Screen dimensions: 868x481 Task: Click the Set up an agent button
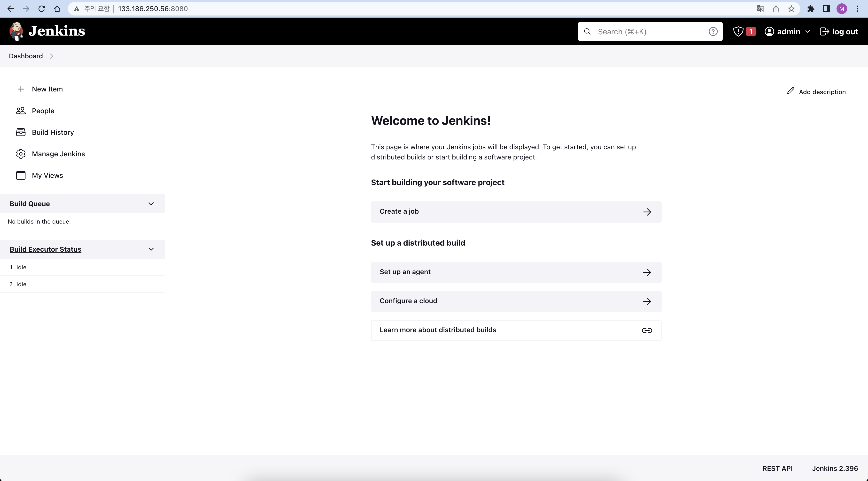[516, 272]
